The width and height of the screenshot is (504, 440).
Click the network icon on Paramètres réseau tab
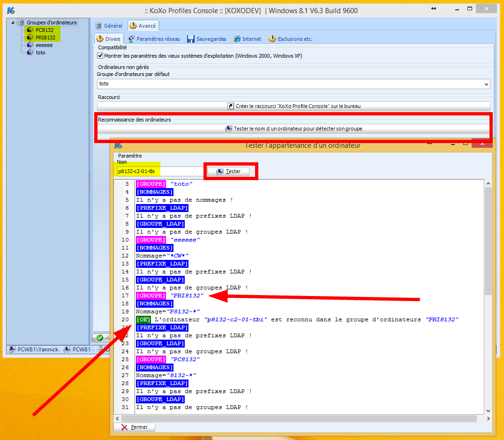[131, 39]
